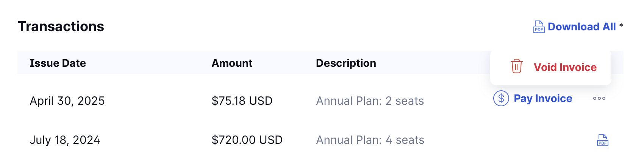Click the dollar sign Pay Invoice icon
Image resolution: width=644 pixels, height=167 pixels.
click(x=501, y=99)
